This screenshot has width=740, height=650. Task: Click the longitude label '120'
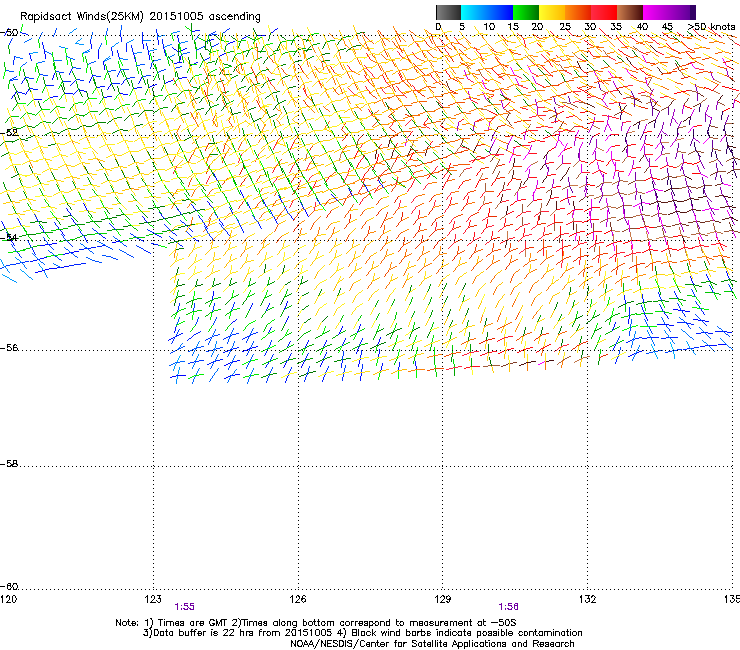(x=8, y=599)
